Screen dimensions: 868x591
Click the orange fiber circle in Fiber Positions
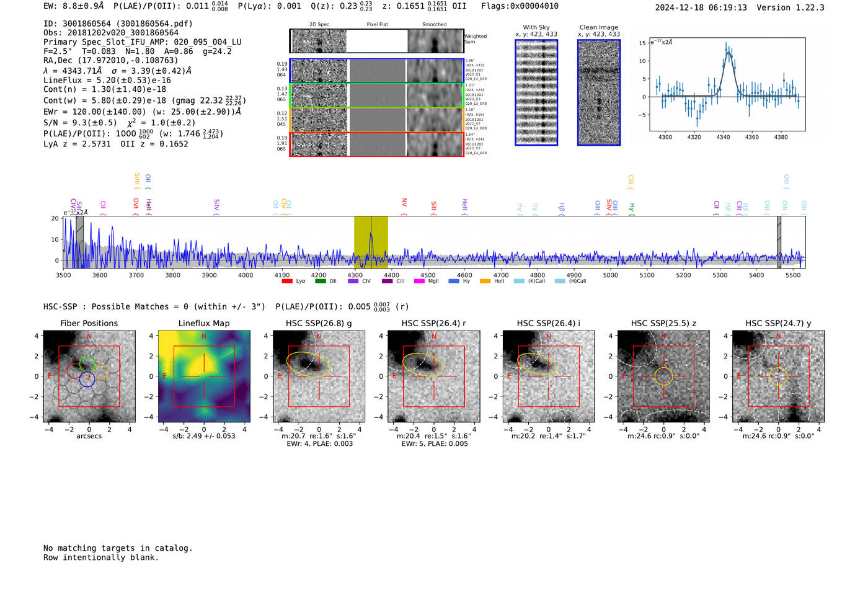coord(100,372)
